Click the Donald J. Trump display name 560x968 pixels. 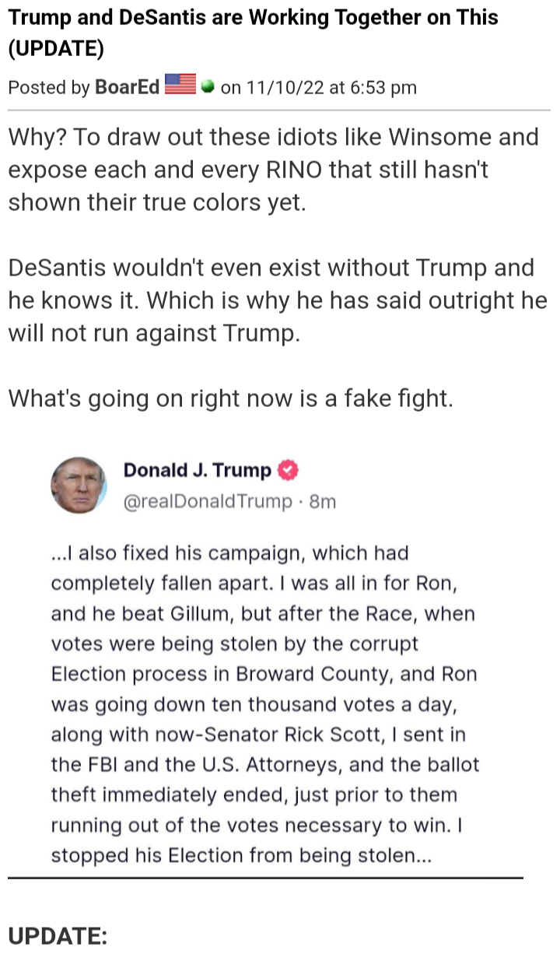coord(198,471)
